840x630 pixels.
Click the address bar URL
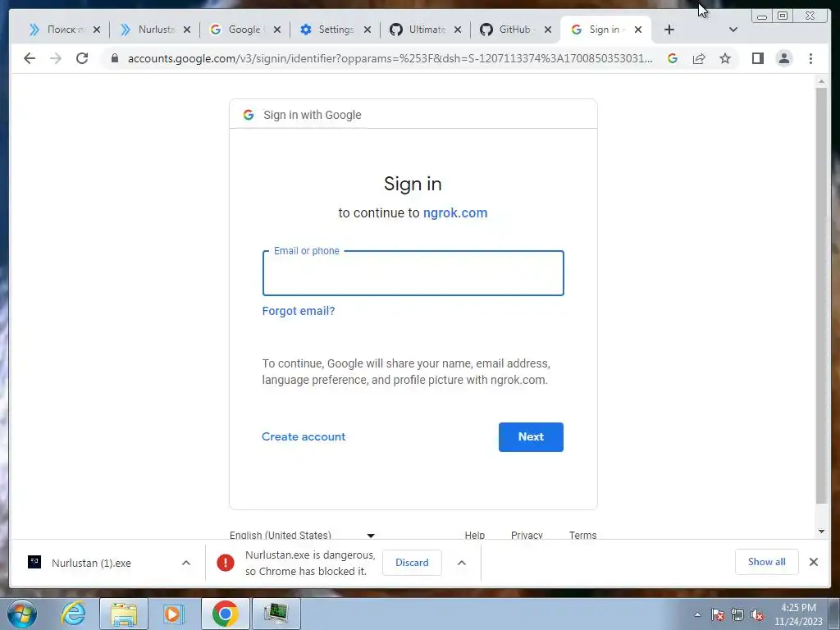390,58
